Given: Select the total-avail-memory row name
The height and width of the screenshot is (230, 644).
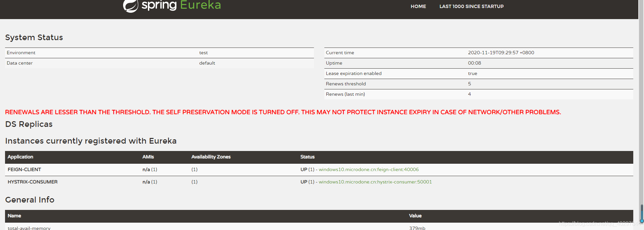Looking at the screenshot, I should tap(29, 228).
